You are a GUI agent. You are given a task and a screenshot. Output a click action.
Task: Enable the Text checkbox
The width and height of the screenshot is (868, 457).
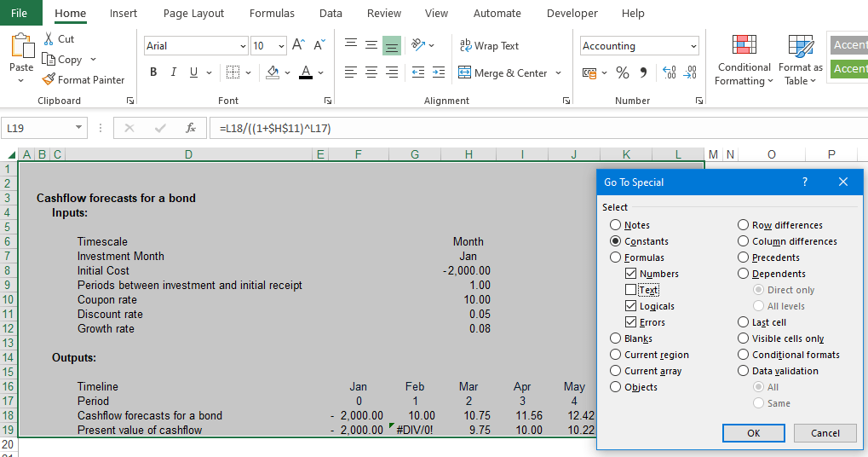click(x=630, y=290)
